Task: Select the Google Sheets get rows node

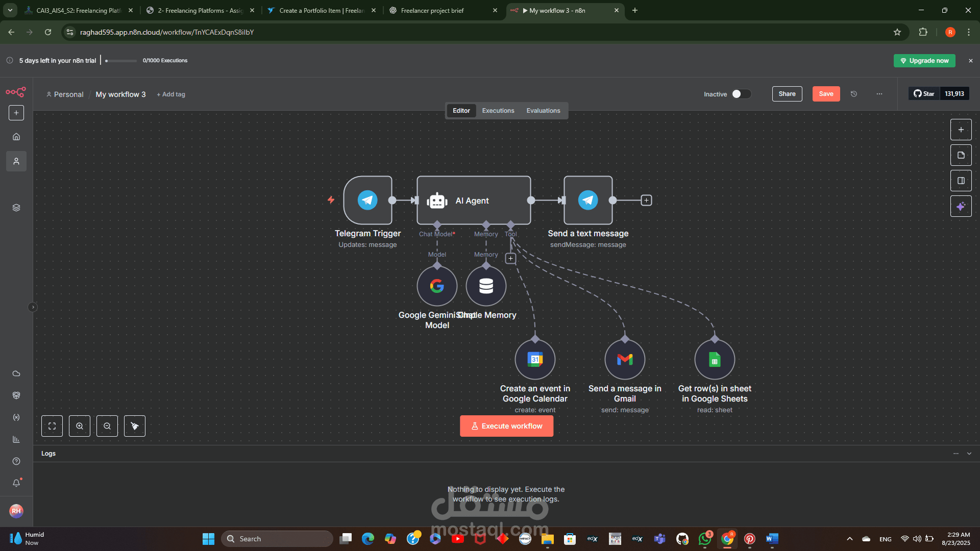Action: [x=715, y=359]
